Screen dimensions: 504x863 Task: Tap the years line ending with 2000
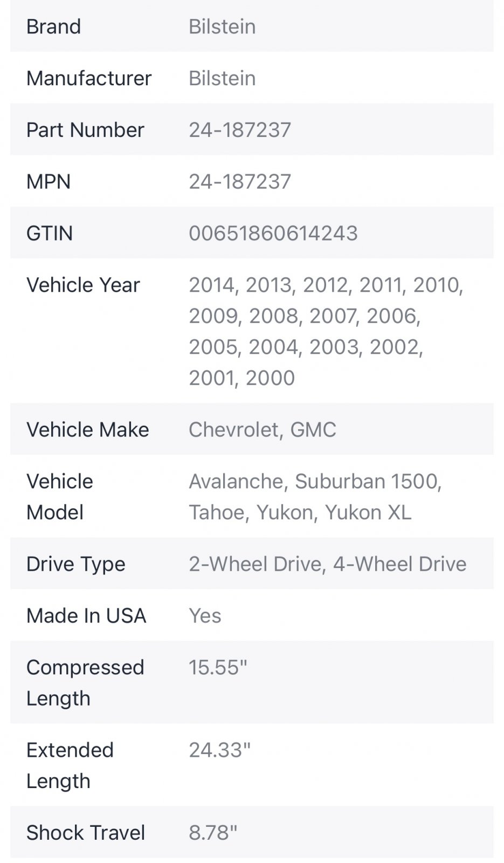click(x=242, y=378)
